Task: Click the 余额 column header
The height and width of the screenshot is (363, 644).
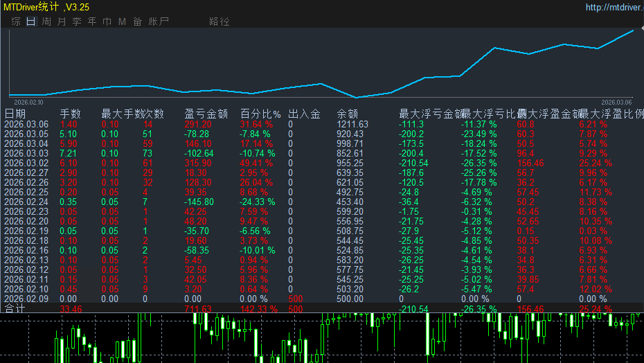Action: click(x=348, y=114)
